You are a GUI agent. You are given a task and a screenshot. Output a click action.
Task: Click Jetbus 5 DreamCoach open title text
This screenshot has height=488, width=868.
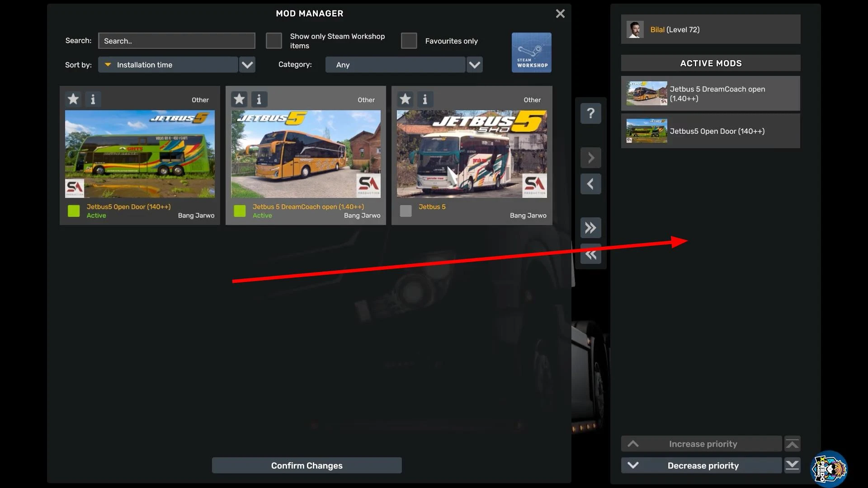[x=308, y=206]
